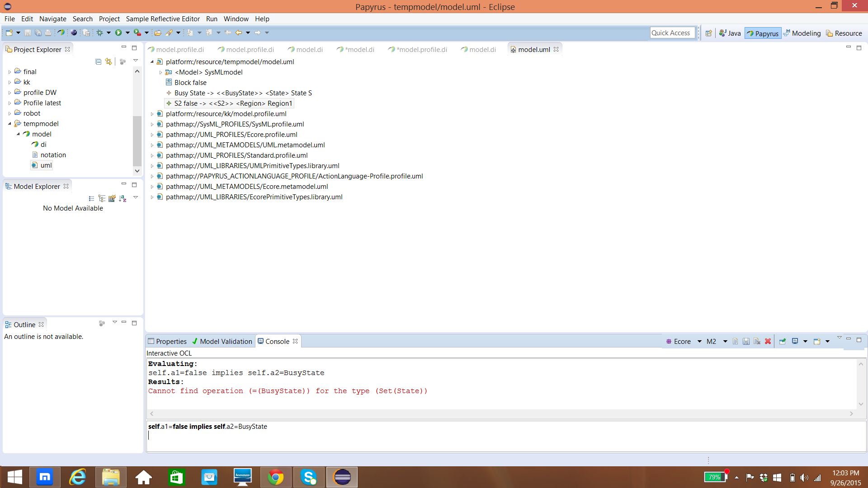Switch to the Modeling perspective
The height and width of the screenshot is (488, 868).
802,33
